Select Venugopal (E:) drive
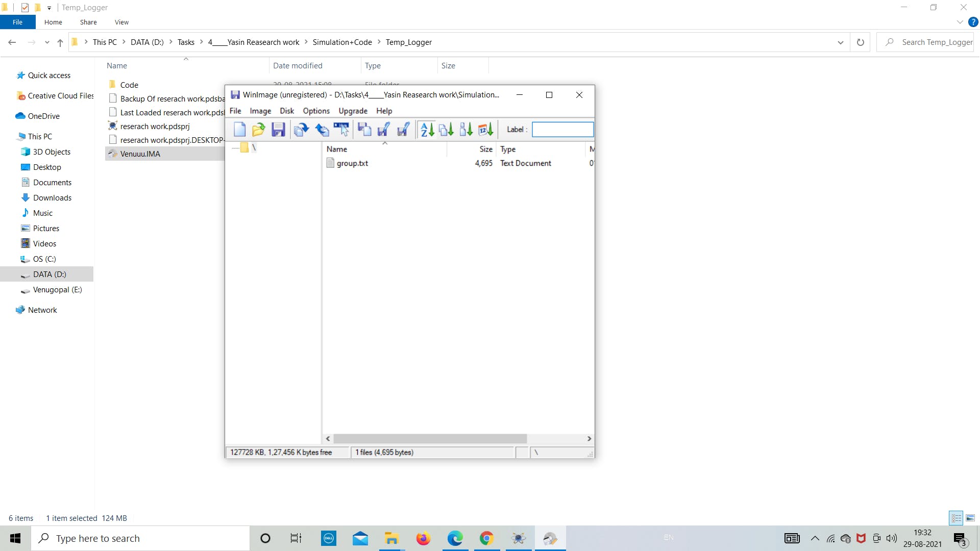Screen dimensions: 980x551 point(57,290)
